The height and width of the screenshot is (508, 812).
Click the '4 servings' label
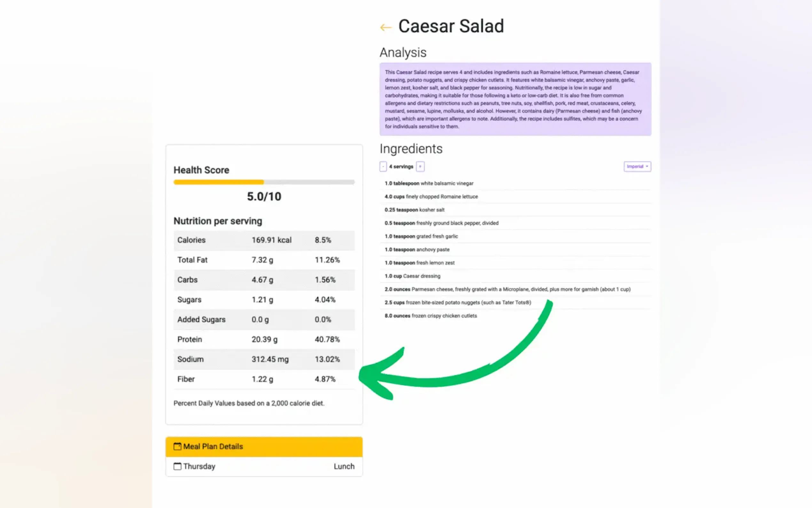click(401, 167)
